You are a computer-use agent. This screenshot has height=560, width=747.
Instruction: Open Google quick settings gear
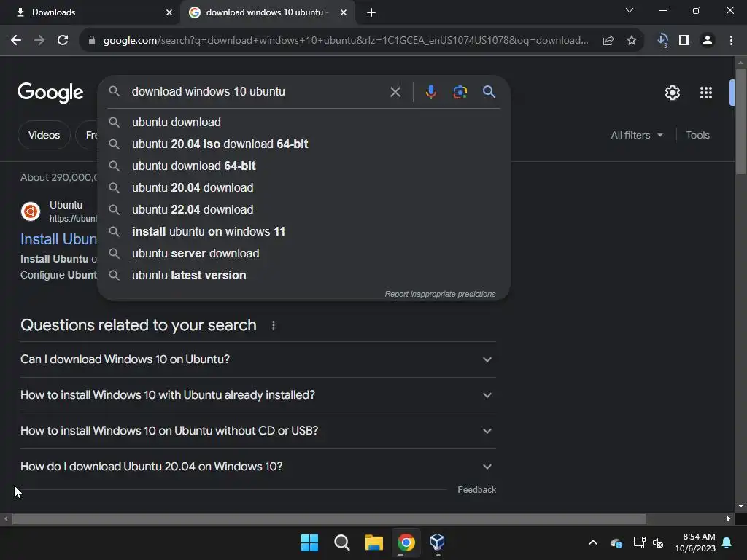point(672,93)
